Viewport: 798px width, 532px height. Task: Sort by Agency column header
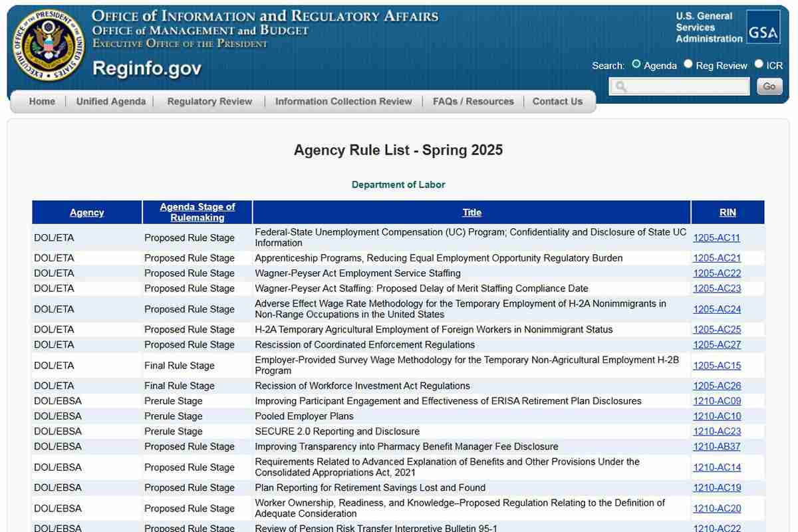pyautogui.click(x=87, y=213)
